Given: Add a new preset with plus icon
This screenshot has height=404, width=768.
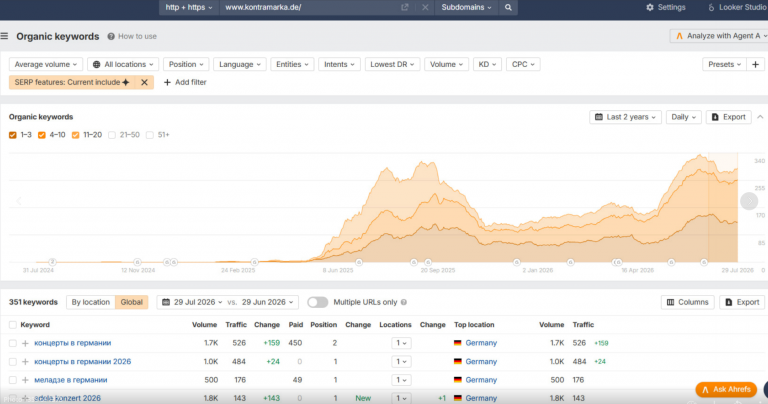Looking at the screenshot, I should (x=755, y=64).
